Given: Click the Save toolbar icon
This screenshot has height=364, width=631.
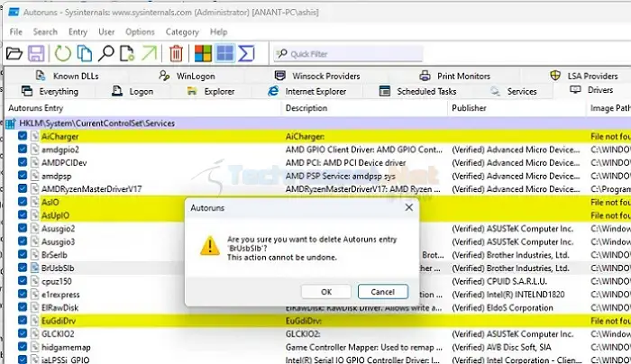Looking at the screenshot, I should 36,53.
